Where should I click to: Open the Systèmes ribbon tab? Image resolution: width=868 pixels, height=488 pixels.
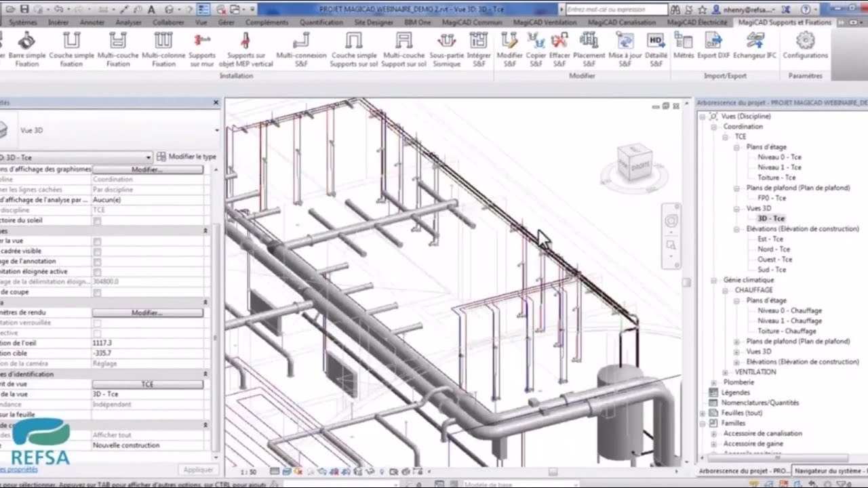tap(23, 22)
